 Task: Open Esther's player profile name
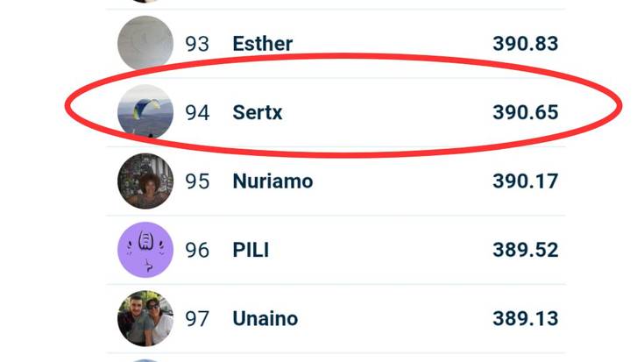tap(263, 43)
